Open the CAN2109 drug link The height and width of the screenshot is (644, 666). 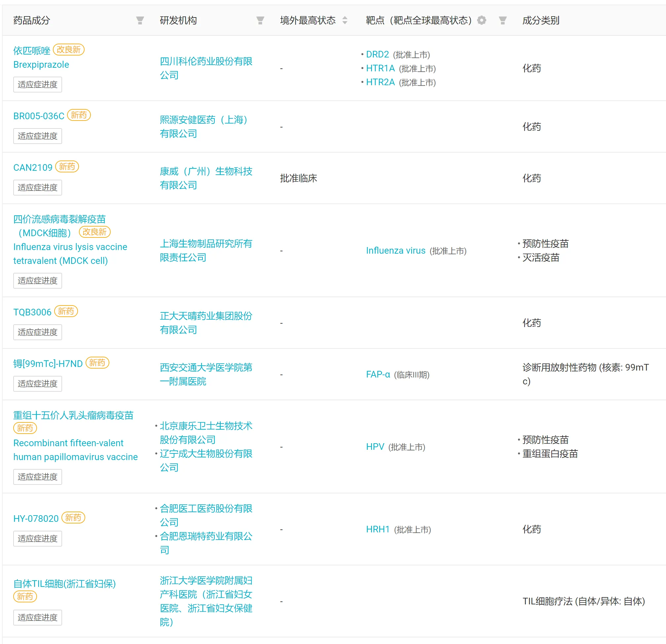click(33, 167)
